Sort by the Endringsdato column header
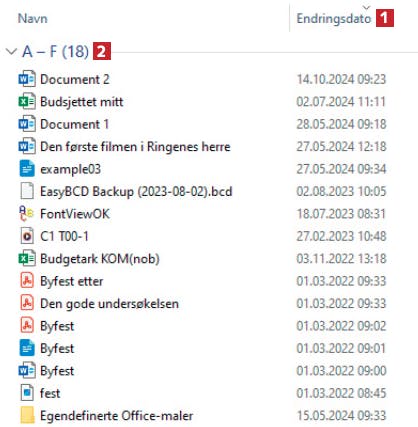Image resolution: width=418 pixels, height=427 pixels. pyautogui.click(x=334, y=18)
